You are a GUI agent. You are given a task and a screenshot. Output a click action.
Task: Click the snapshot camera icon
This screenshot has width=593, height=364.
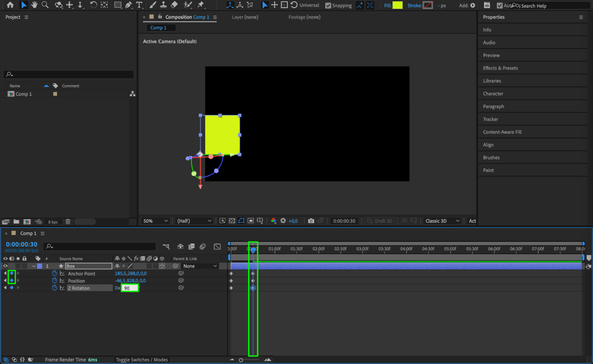point(311,221)
